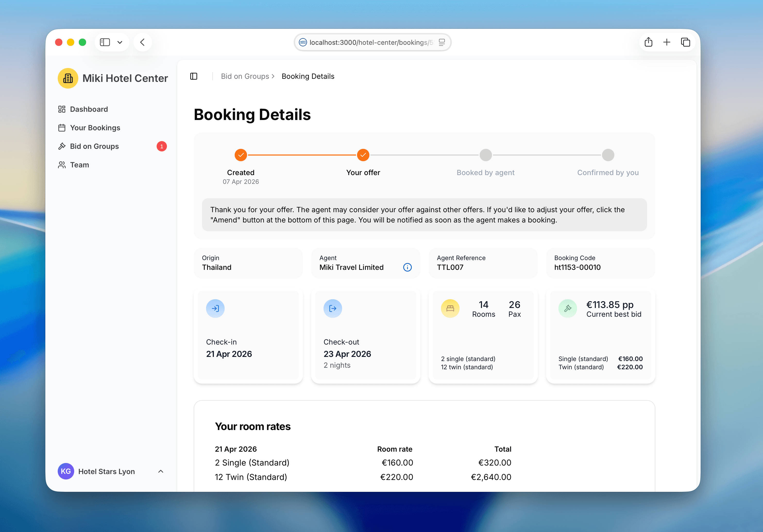Open a new tab with plus icon
This screenshot has width=763, height=532.
[667, 42]
